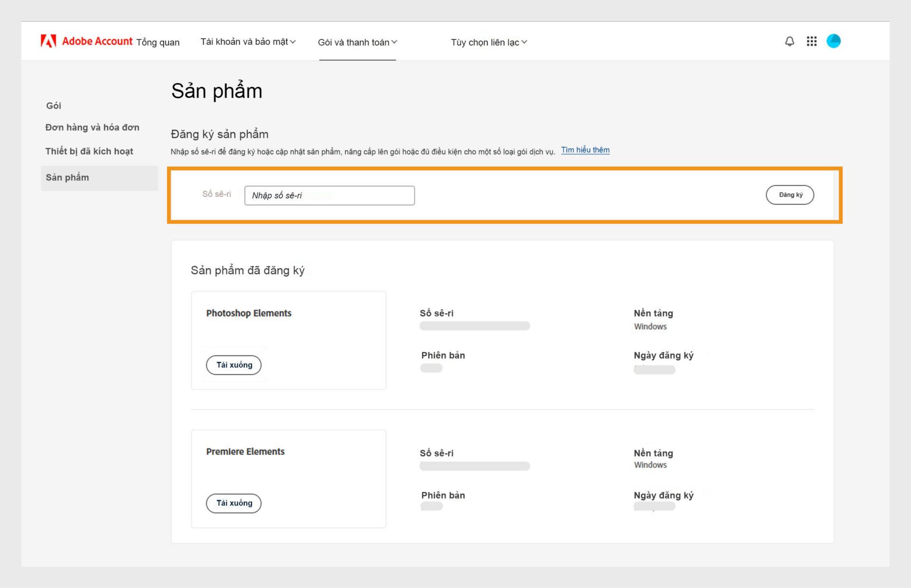This screenshot has height=588, width=911.
Task: Click the blue profile avatar
Action: pyautogui.click(x=833, y=41)
